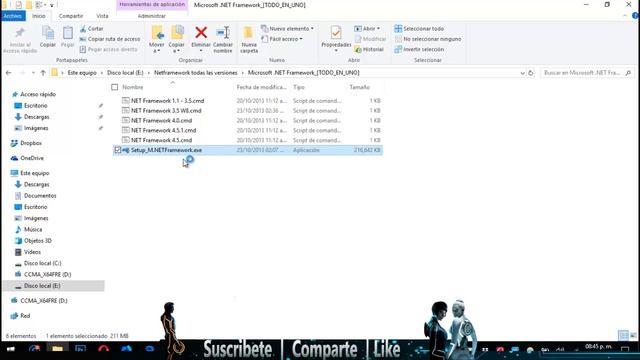Open the Abrir dropdown arrow

click(378, 29)
